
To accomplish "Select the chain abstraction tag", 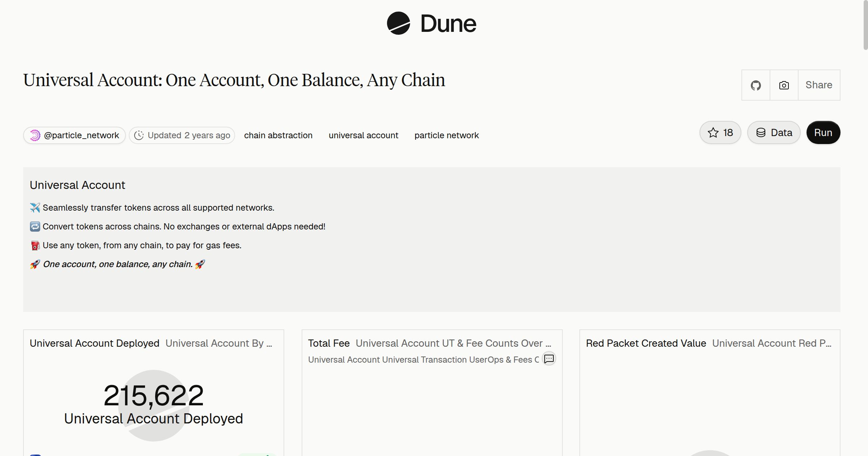I will click(x=278, y=135).
